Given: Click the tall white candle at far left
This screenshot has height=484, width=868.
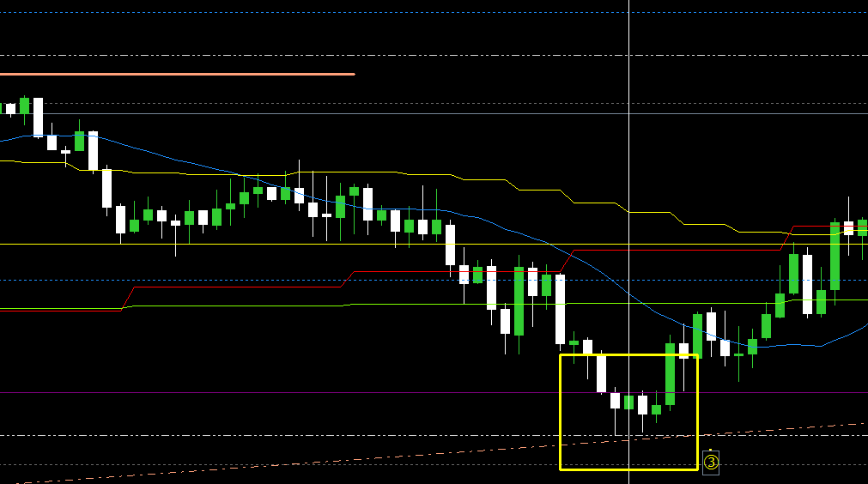Looking at the screenshot, I should pyautogui.click(x=38, y=116).
